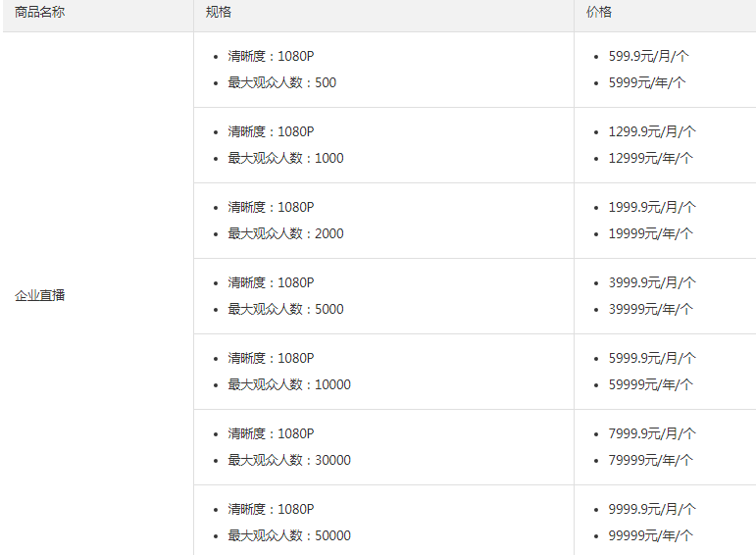Click the 5999元/年/个 price entry

(647, 83)
